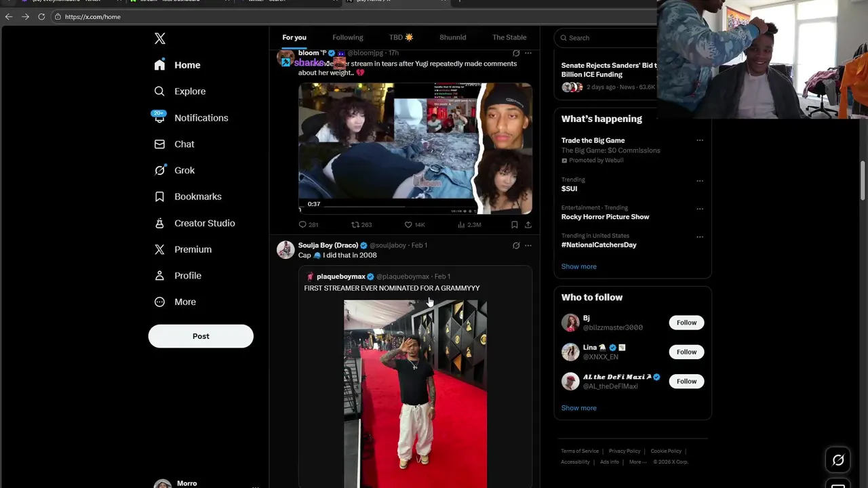Play the bloom post video thumbnail
Image resolution: width=868 pixels, height=488 pixels.
[415, 148]
